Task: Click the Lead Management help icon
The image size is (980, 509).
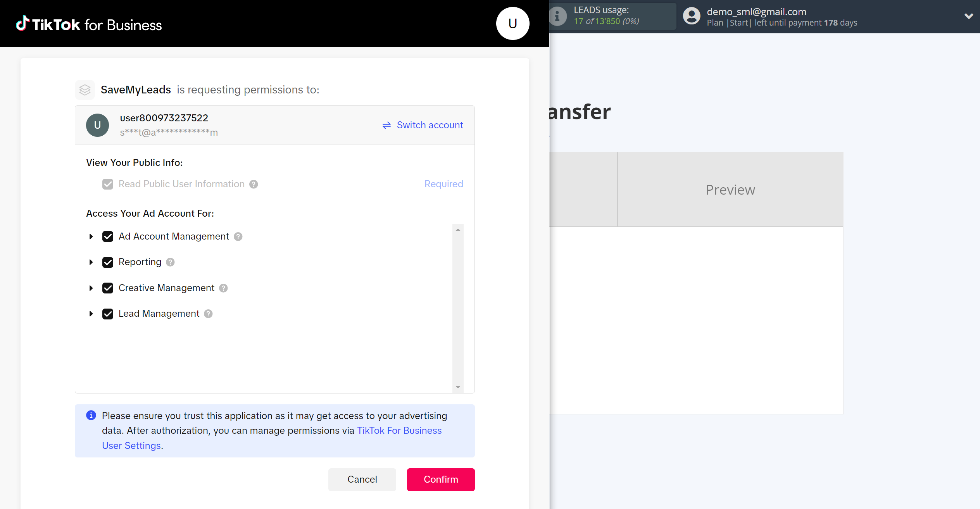Action: click(208, 314)
